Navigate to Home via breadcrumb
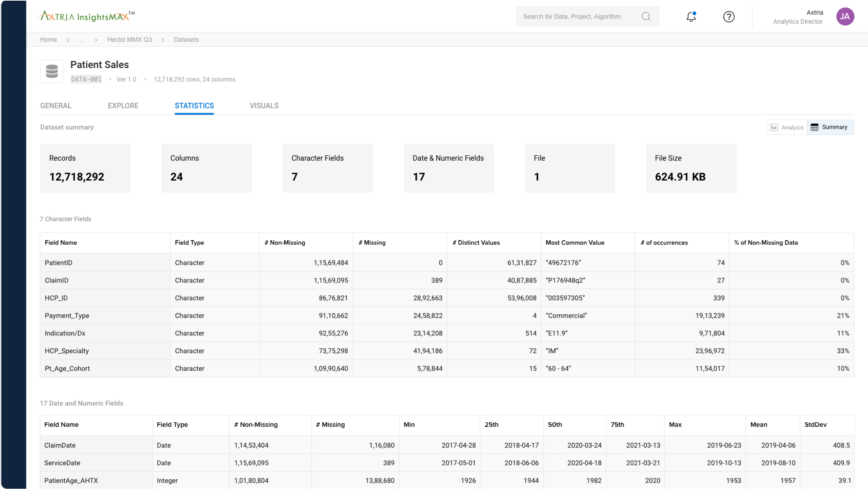868x489 pixels. pos(48,40)
